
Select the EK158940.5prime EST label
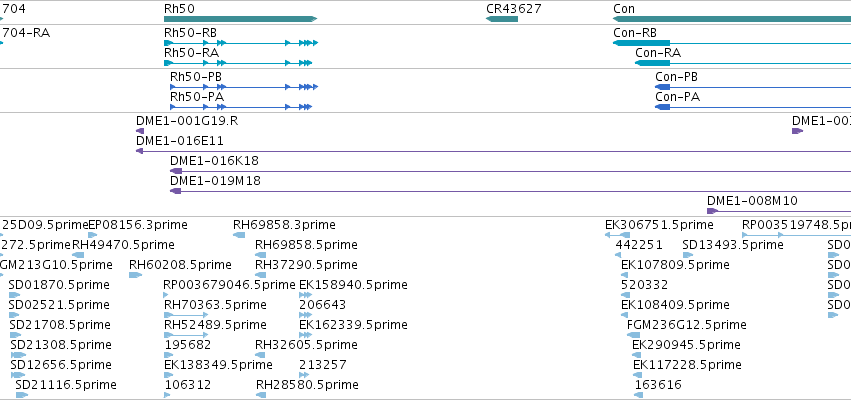[x=353, y=285]
